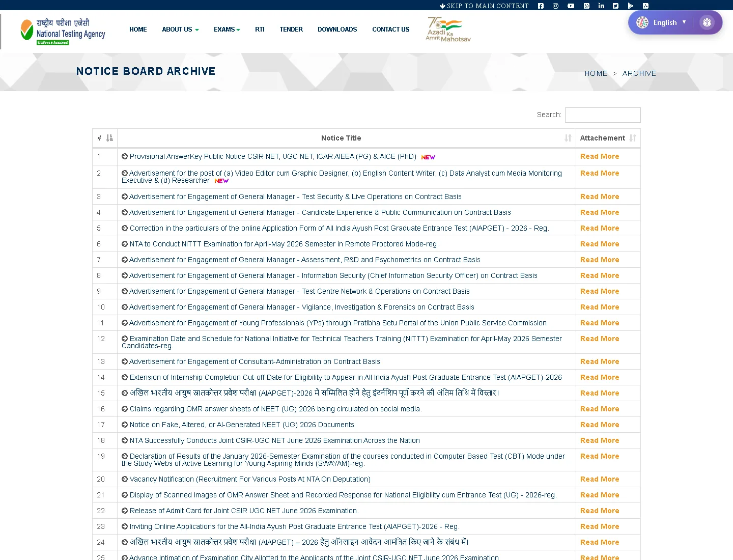Click the Azadi Ka Amrit Mahotsav logo

448,30
